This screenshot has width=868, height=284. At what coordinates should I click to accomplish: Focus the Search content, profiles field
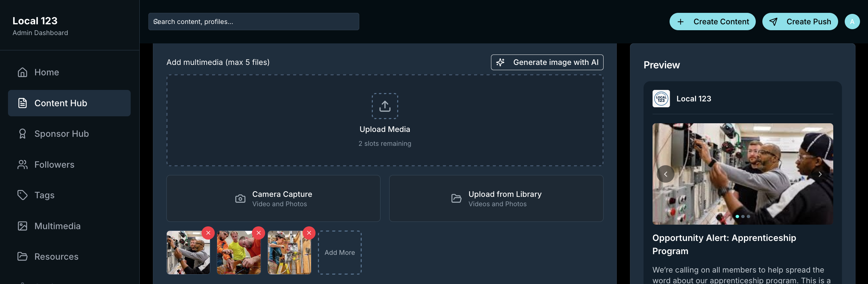(x=254, y=22)
